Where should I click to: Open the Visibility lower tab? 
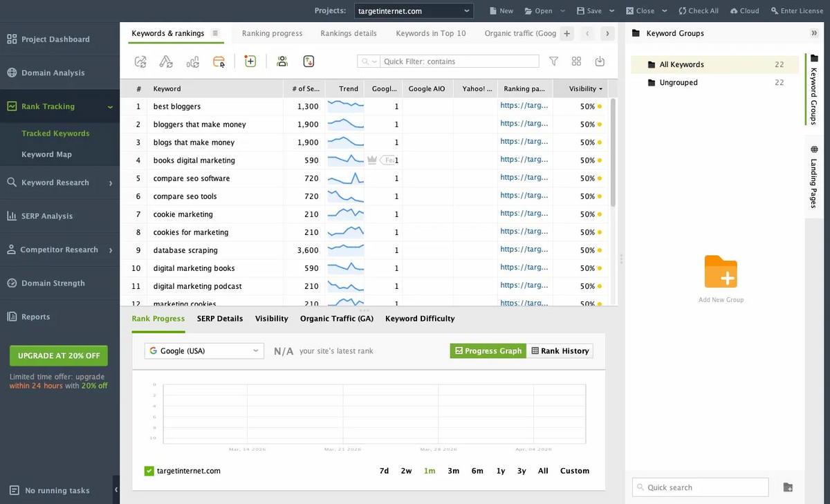(x=271, y=319)
